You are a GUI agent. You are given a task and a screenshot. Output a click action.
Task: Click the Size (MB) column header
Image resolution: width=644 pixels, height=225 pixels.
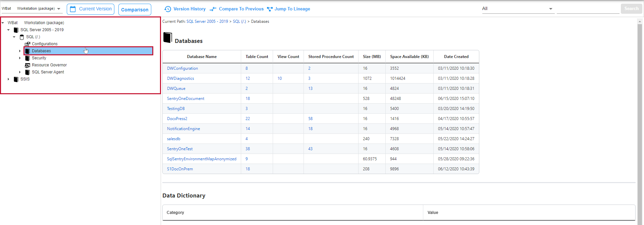coord(372,57)
